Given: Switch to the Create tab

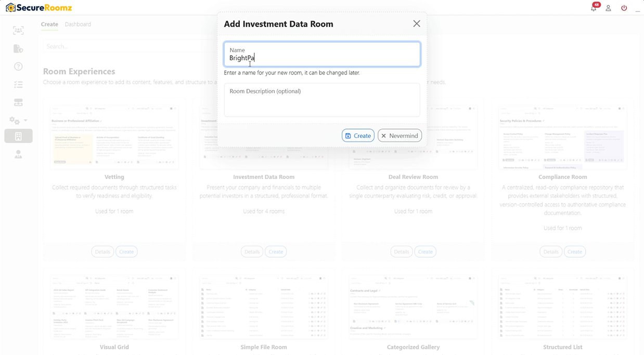Looking at the screenshot, I should [x=49, y=24].
